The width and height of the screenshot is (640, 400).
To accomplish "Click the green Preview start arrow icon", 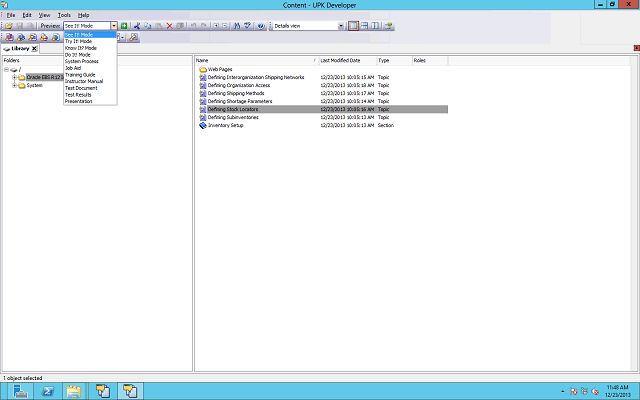I will click(124, 25).
